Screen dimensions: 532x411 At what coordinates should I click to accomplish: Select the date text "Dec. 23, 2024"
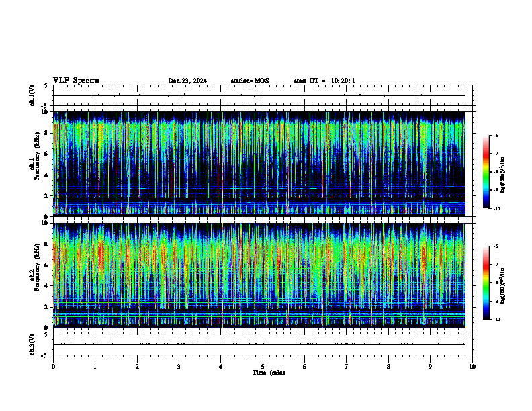point(187,81)
